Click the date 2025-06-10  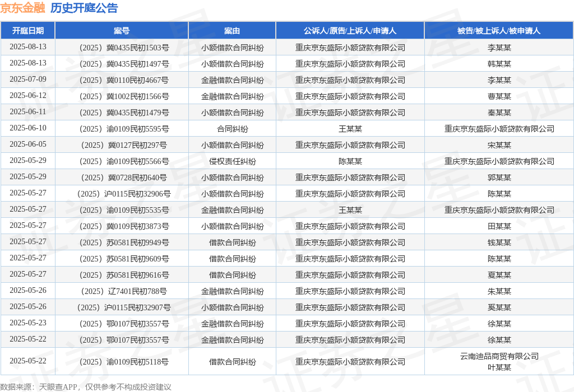(x=28, y=128)
